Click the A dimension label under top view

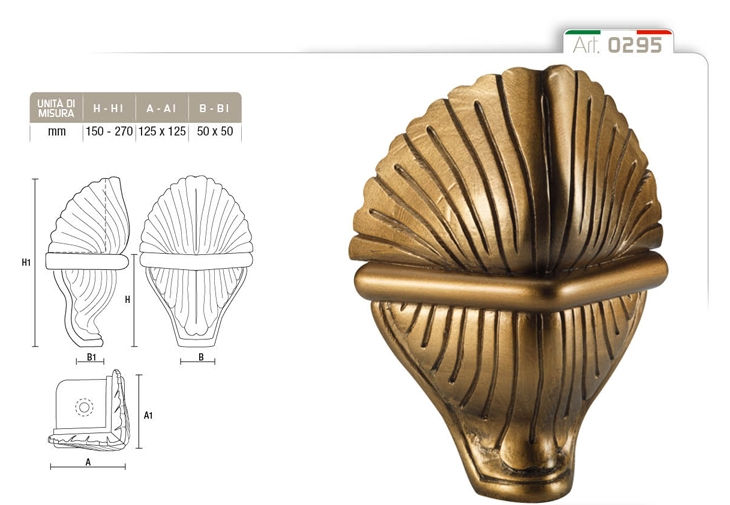coord(88,462)
